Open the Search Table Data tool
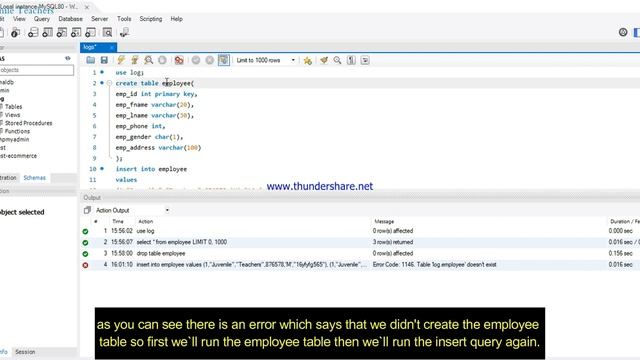The width and height of the screenshot is (640, 360). [x=107, y=33]
